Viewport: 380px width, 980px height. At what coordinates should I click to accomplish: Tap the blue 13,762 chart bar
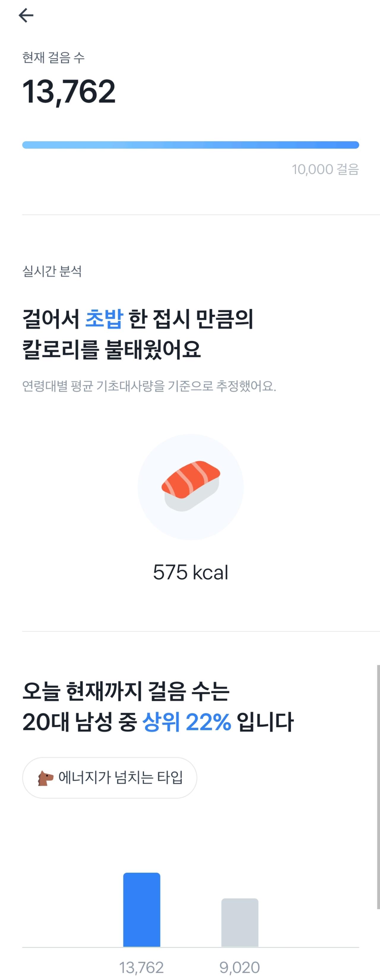[x=142, y=909]
